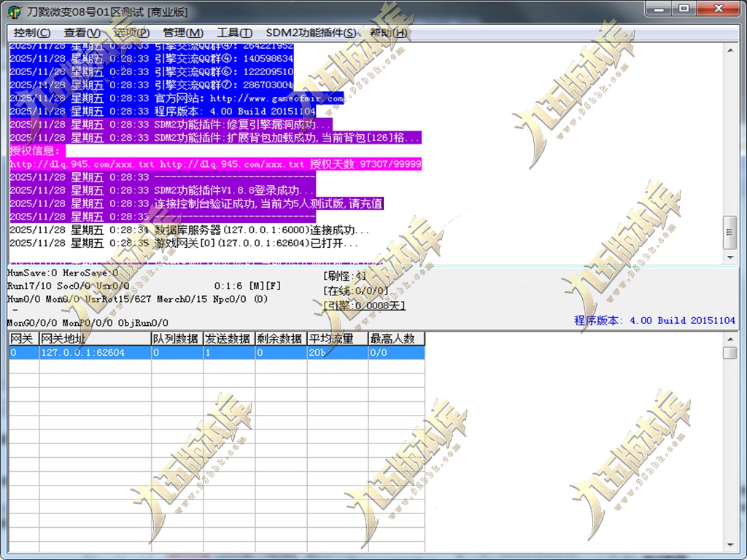Click the log panel scrollbar thumb

coord(729,233)
